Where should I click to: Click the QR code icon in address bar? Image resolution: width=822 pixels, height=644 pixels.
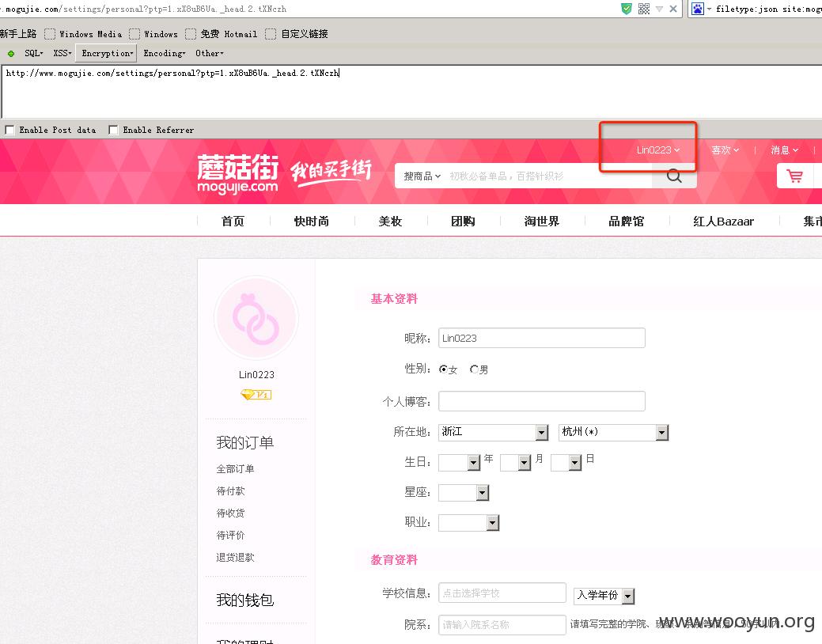pyautogui.click(x=644, y=9)
